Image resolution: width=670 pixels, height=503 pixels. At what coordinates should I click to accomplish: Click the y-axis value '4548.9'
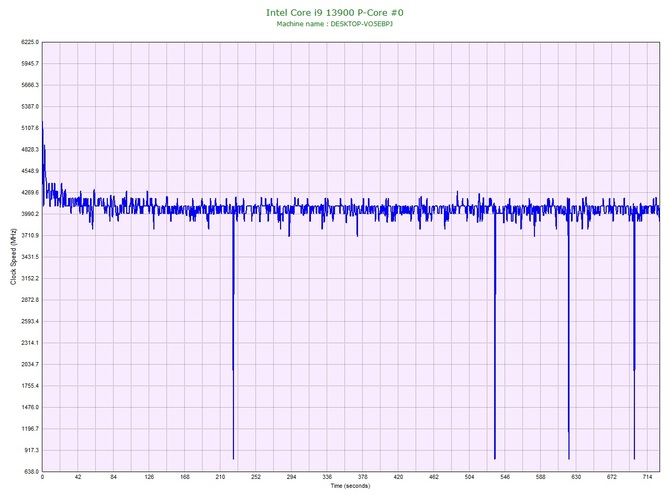tap(30, 171)
